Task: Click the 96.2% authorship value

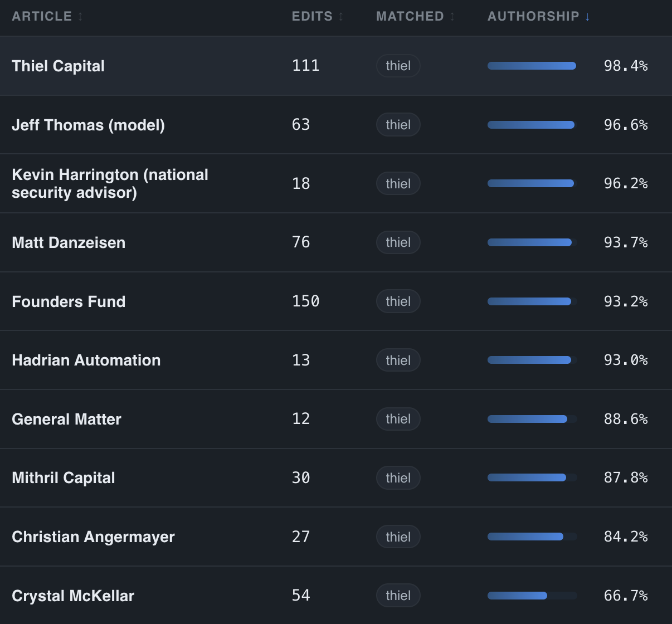Action: tap(626, 183)
